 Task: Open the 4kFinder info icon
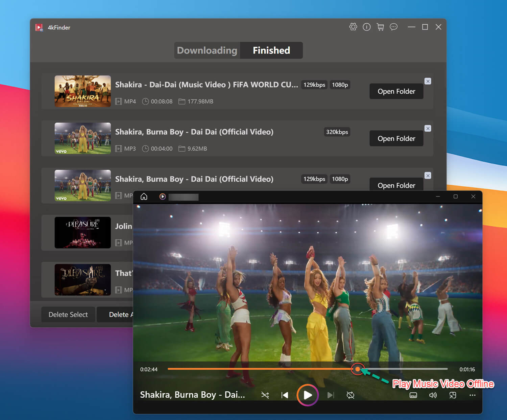pyautogui.click(x=367, y=27)
